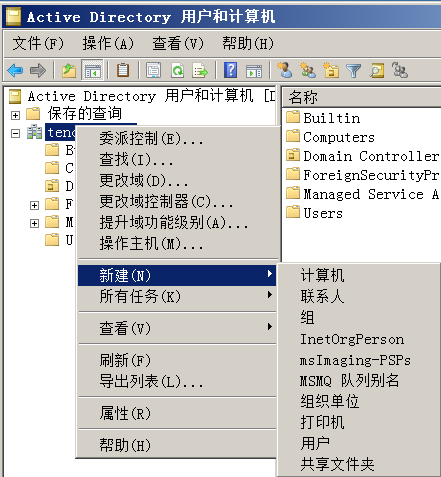Choose 操作主机(M)... menu entry
The height and width of the screenshot is (477, 441).
(x=177, y=243)
